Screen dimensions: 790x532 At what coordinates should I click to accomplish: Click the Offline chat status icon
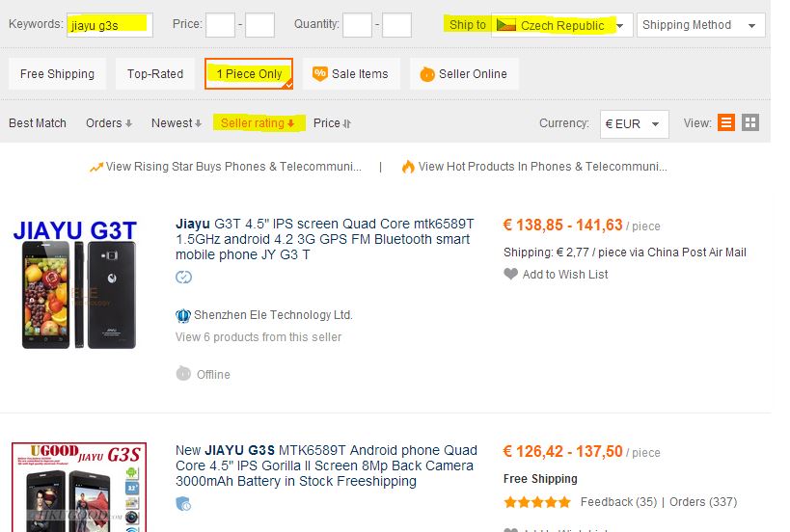(x=183, y=374)
